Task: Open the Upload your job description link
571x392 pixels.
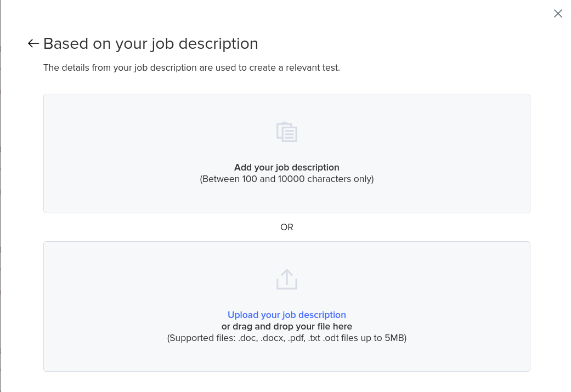Action: point(286,315)
